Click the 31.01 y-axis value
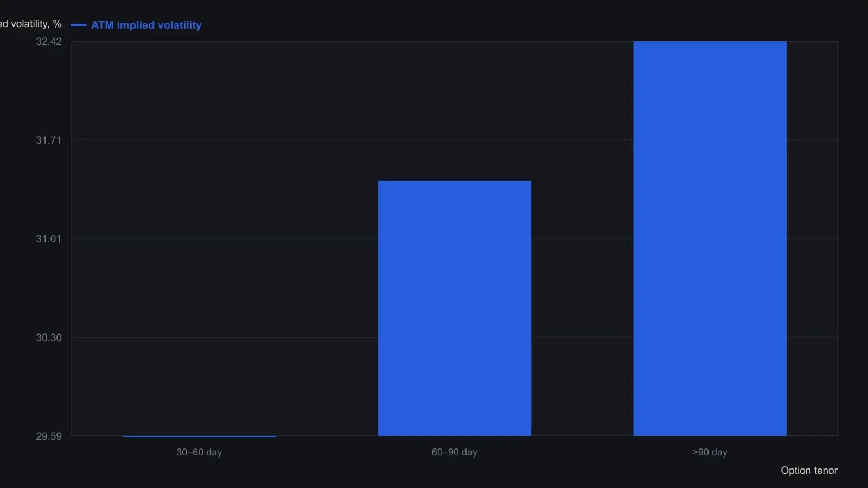 49,239
